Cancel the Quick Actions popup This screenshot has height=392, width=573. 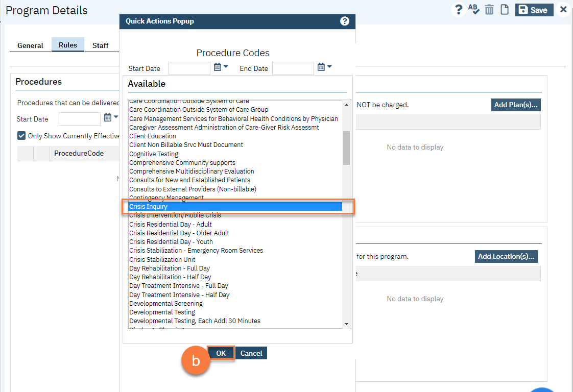coord(251,353)
